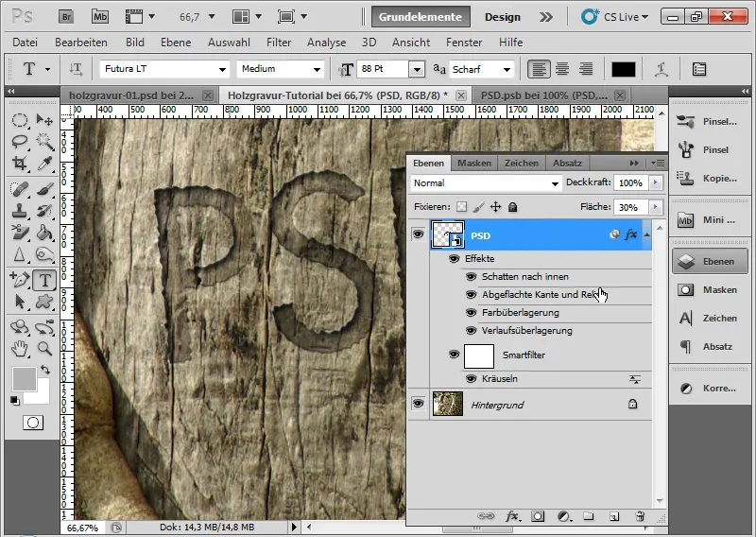Select the Custom Shape tool
The height and width of the screenshot is (537, 756).
tap(44, 302)
